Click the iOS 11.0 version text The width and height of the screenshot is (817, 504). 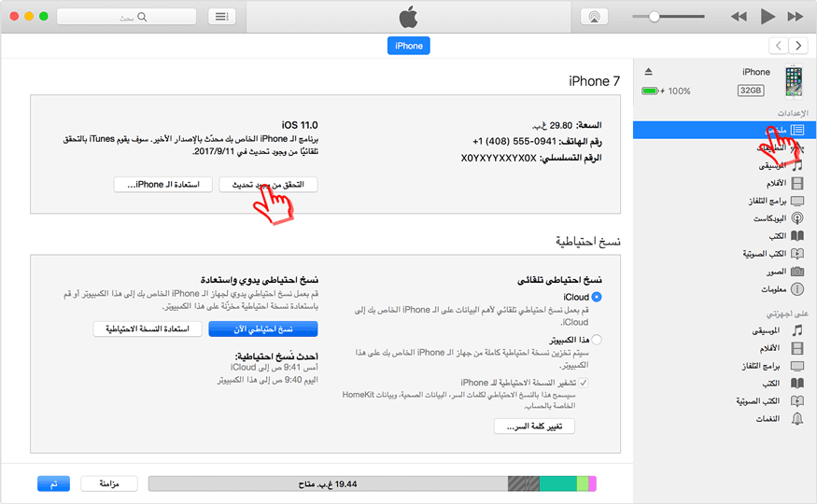pyautogui.click(x=300, y=125)
